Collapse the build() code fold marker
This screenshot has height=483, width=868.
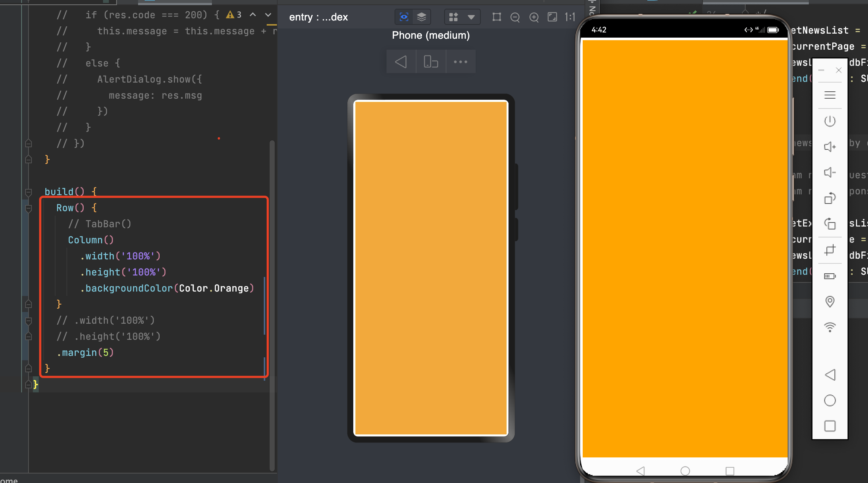click(28, 192)
